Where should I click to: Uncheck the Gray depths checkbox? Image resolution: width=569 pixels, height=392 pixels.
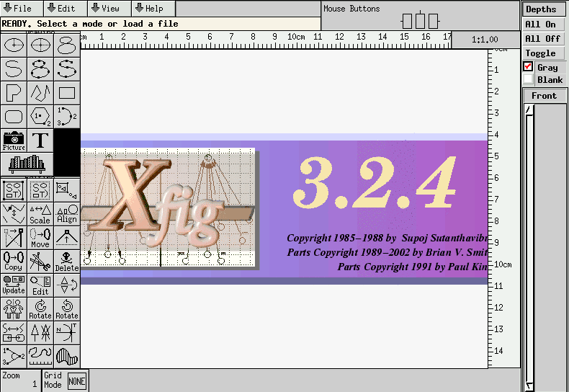click(528, 67)
